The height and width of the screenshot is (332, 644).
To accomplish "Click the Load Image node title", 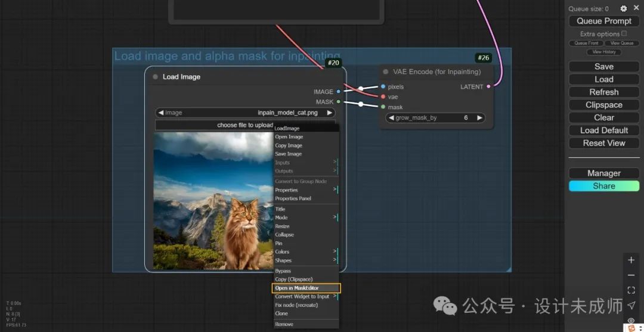I will tap(181, 77).
